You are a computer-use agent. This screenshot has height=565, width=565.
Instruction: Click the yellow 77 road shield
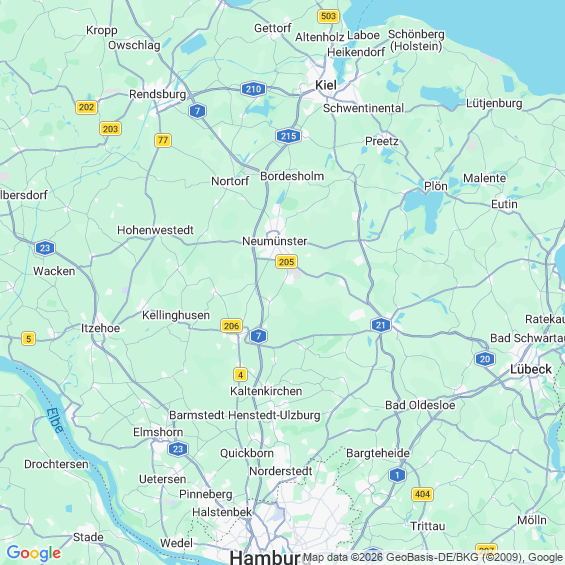click(163, 140)
